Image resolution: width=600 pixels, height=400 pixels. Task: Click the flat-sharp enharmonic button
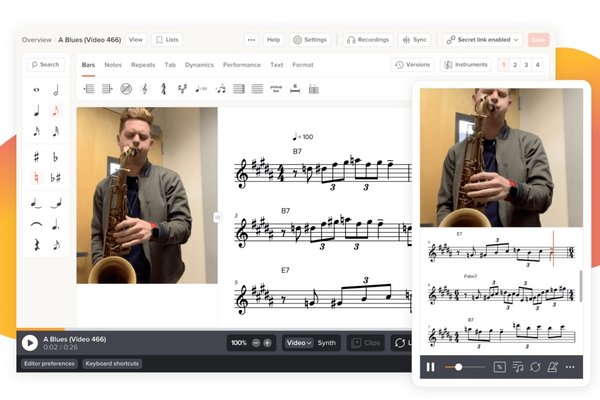(56, 178)
